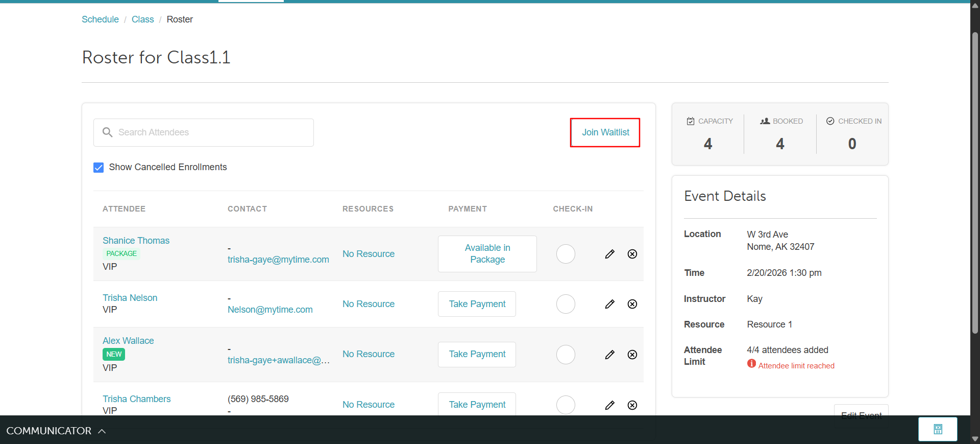Click the Attendee limit reached message
The width and height of the screenshot is (980, 444).
coord(796,366)
